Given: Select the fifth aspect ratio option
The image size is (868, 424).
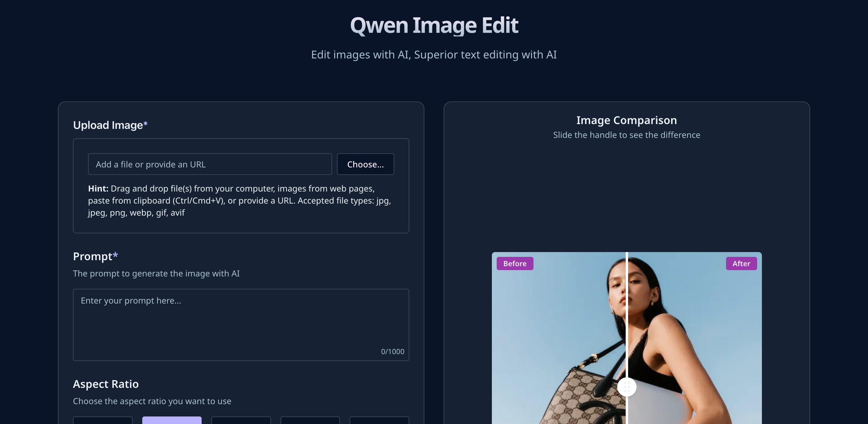Looking at the screenshot, I should [379, 420].
